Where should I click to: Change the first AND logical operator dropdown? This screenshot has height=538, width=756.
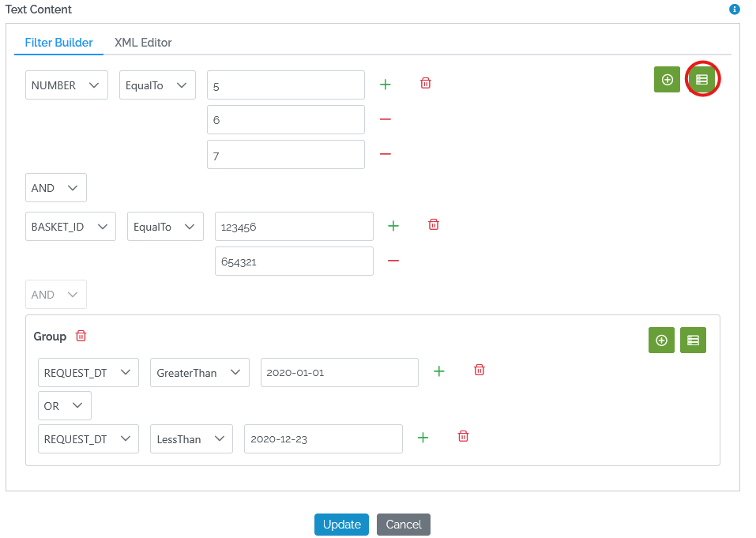pyautogui.click(x=55, y=188)
